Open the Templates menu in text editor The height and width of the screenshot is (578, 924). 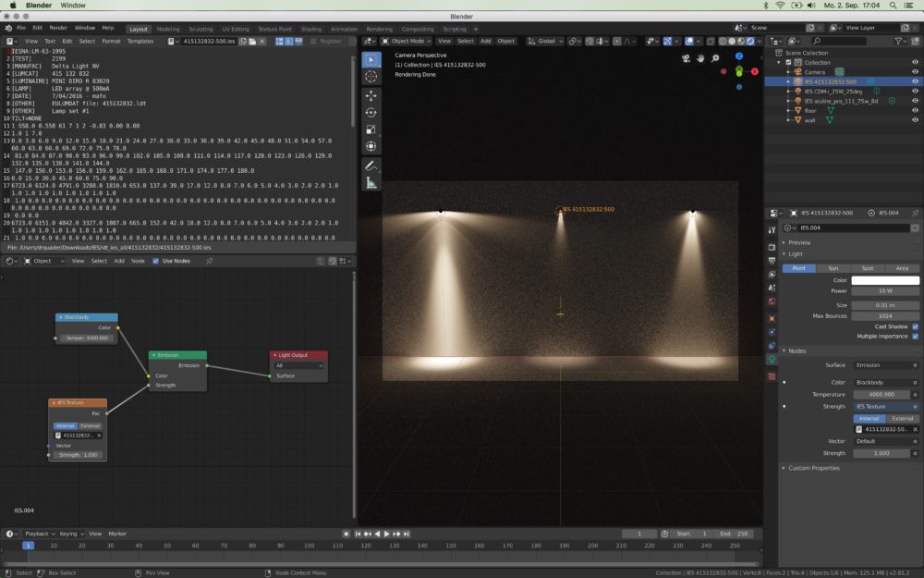click(x=140, y=42)
